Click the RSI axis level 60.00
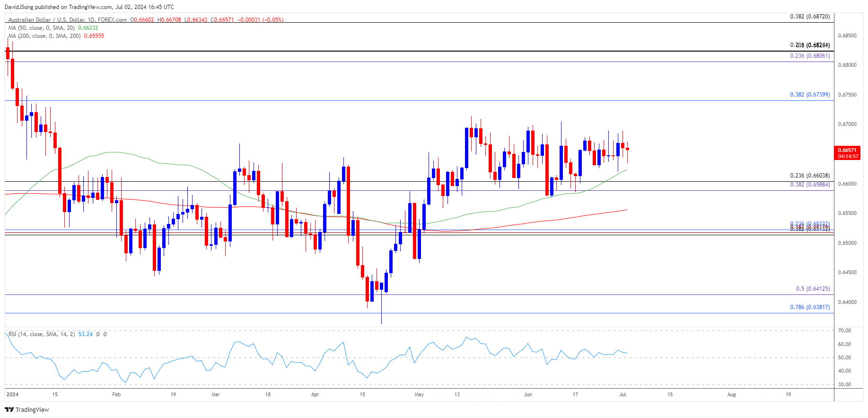 845,345
